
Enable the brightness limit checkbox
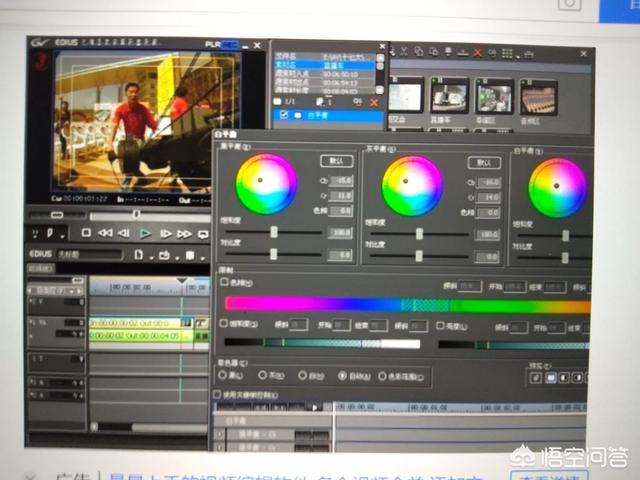tap(440, 325)
